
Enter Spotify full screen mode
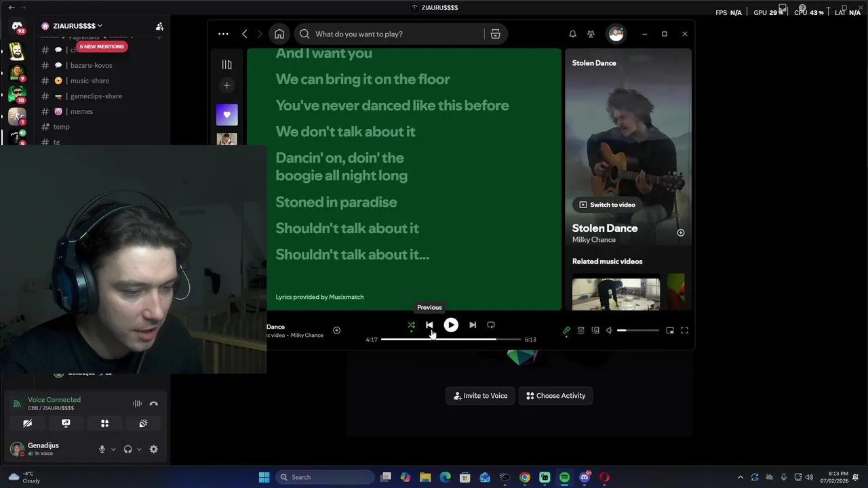[684, 331]
